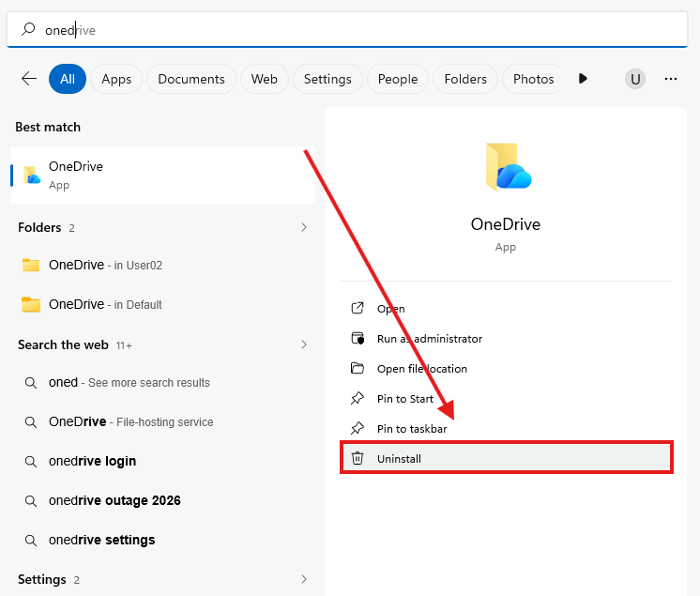Viewport: 700px width, 596px height.
Task: Select web result OneDrive File-hosting service
Action: point(162,421)
